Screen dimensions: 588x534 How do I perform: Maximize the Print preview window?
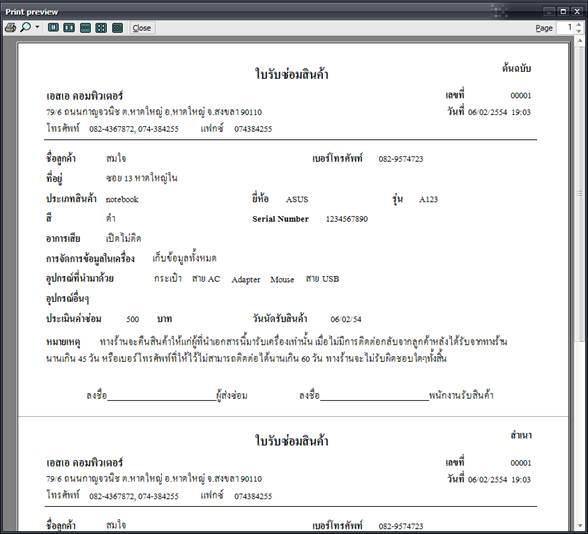tap(563, 12)
